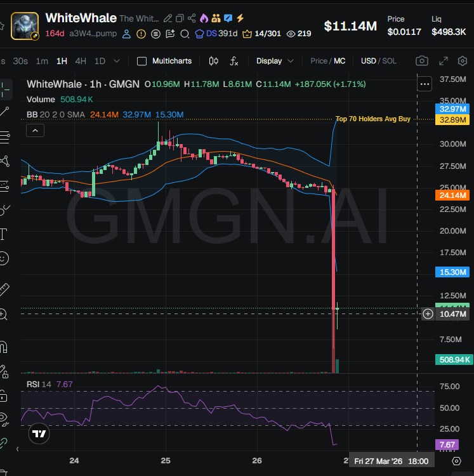Image resolution: width=474 pixels, height=476 pixels.
Task: Take a chart snapshot with camera icon
Action: point(422,61)
